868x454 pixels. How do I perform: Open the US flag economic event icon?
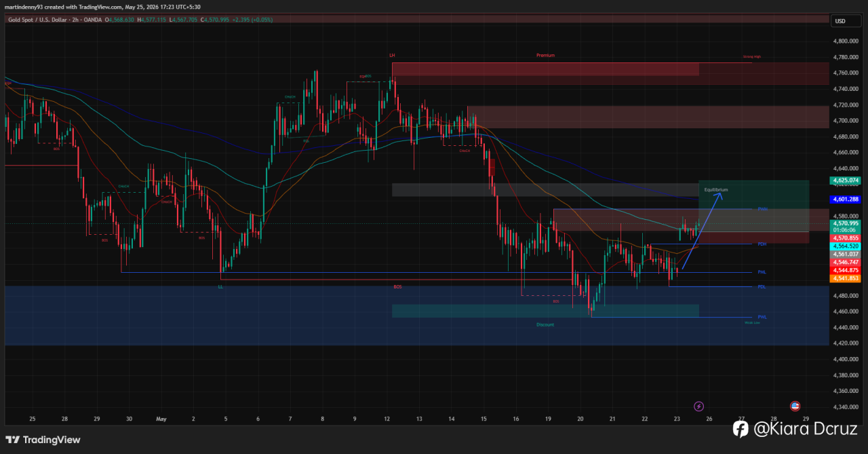click(795, 406)
